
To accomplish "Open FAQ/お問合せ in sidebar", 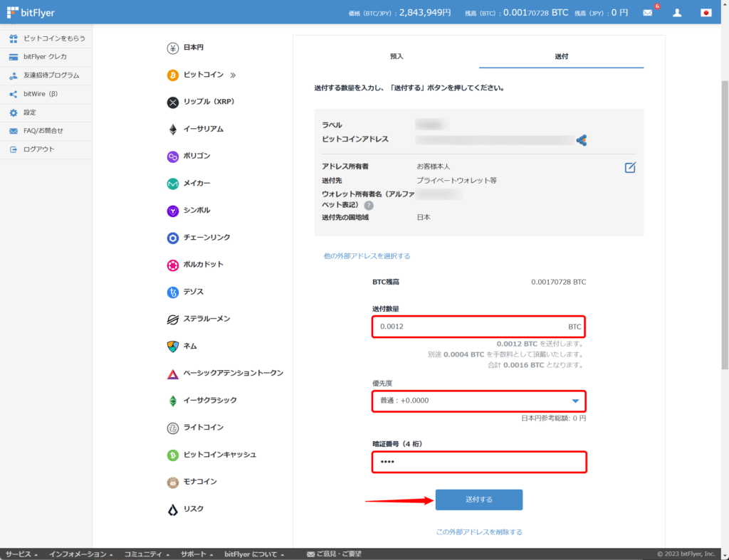I will 46,131.
